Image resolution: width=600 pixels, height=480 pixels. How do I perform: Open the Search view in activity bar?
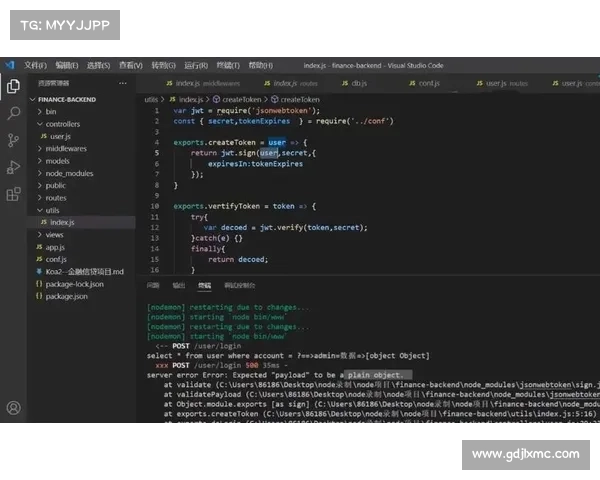13,113
